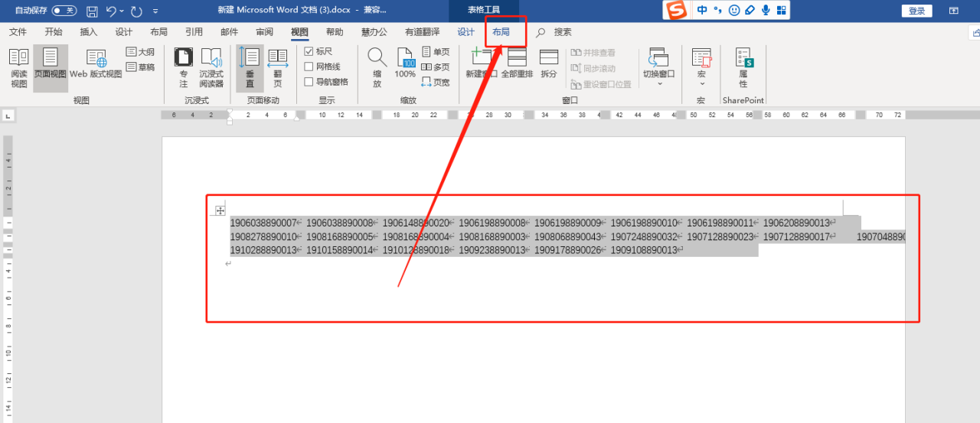Open the Sogou emoji smiley icon
The width and height of the screenshot is (980, 423).
(x=734, y=10)
